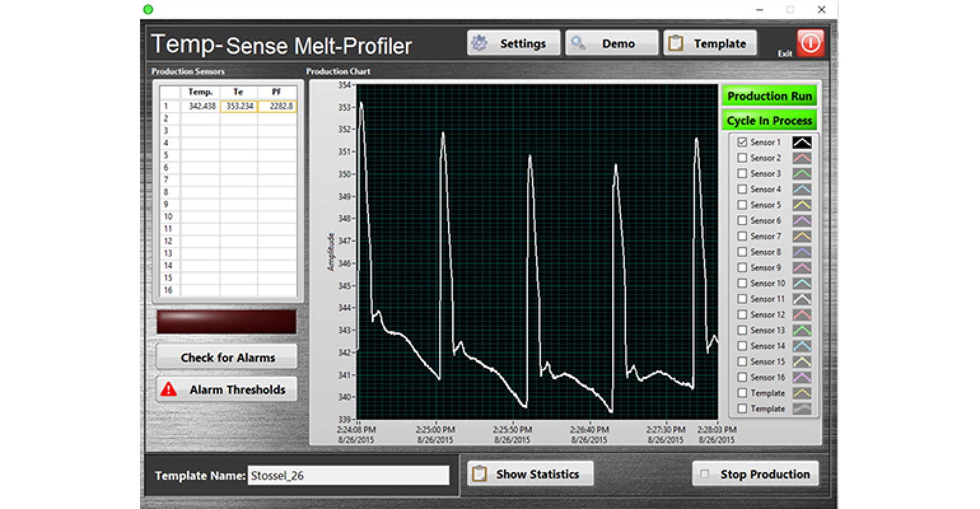Viewport: 980px width, 509px height.
Task: Click the Sensor 7 plot style icon
Action: [802, 237]
